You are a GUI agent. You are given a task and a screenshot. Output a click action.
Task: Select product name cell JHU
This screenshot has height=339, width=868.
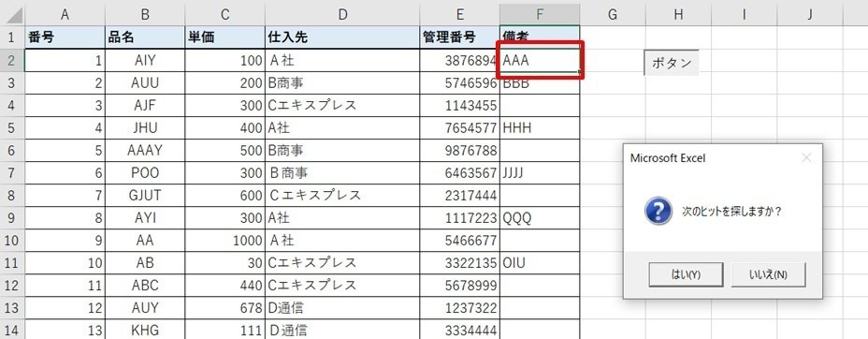pos(145,128)
